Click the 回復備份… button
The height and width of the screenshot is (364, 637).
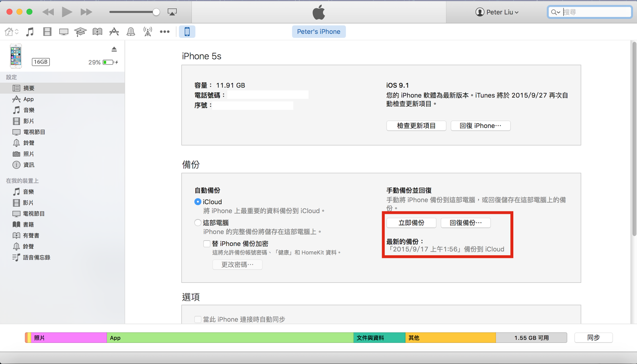[x=466, y=223]
